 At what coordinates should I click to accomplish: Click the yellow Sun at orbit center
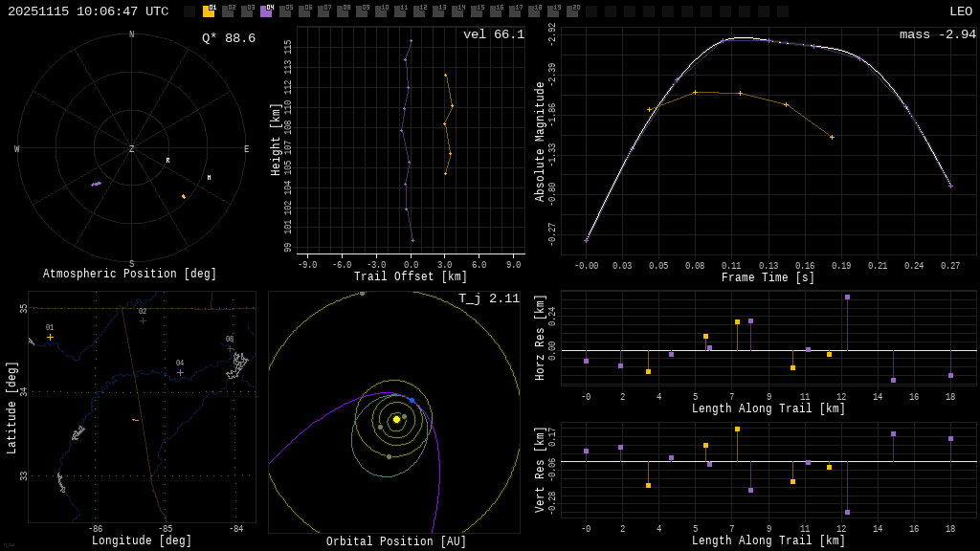pos(396,419)
